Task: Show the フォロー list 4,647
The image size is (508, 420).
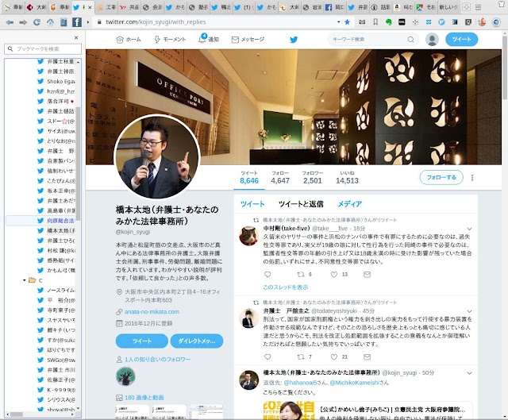Action: (280, 178)
